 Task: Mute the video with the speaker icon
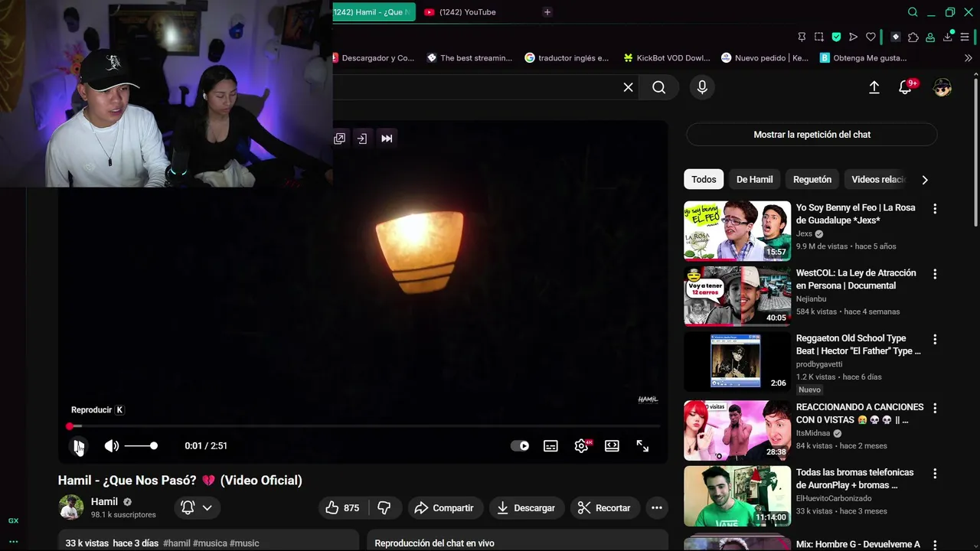tap(112, 446)
